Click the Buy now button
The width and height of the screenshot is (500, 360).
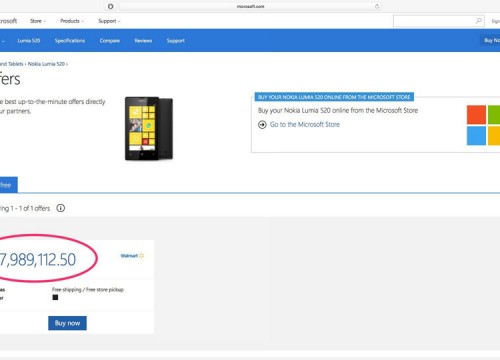67,323
